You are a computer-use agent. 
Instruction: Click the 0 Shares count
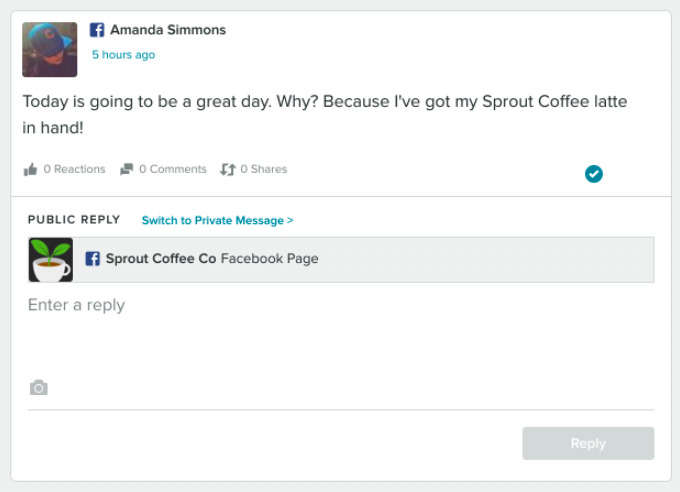tap(263, 170)
